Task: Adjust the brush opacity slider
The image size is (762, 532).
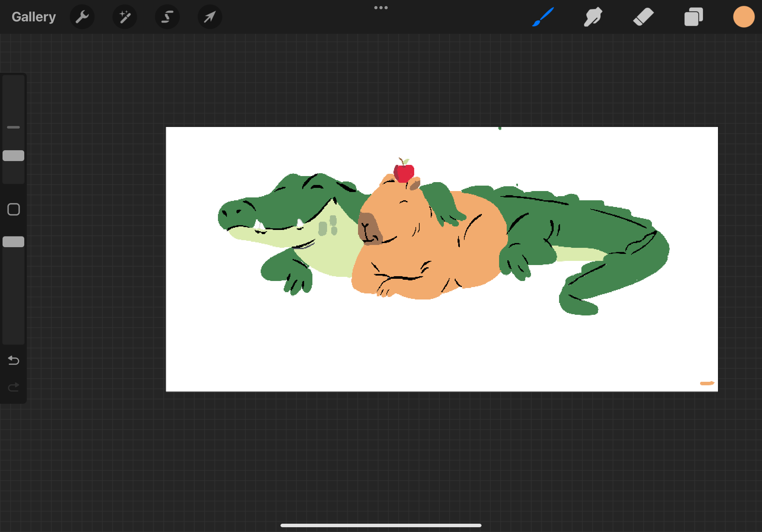Action: point(14,242)
